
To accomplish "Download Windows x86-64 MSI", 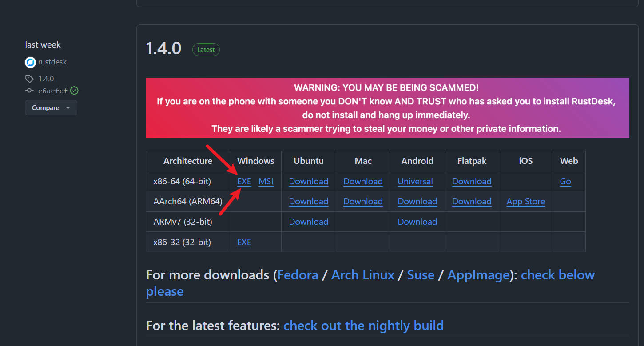I will pyautogui.click(x=266, y=181).
